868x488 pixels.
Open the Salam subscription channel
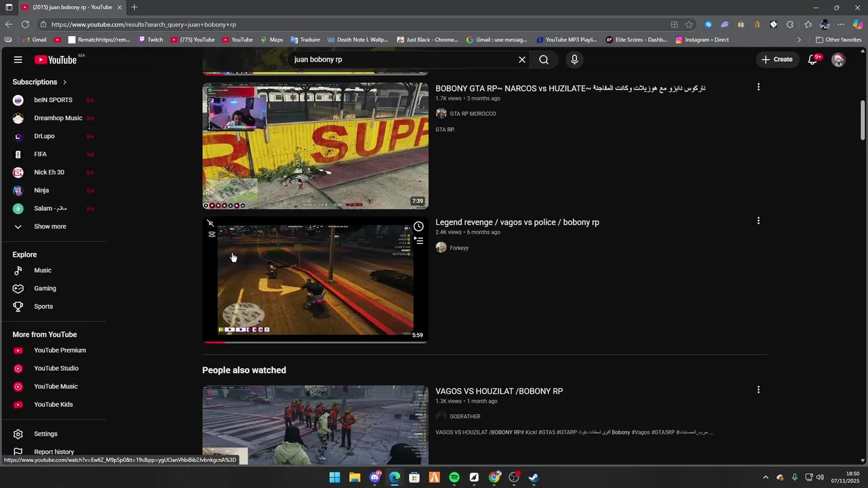pos(51,208)
